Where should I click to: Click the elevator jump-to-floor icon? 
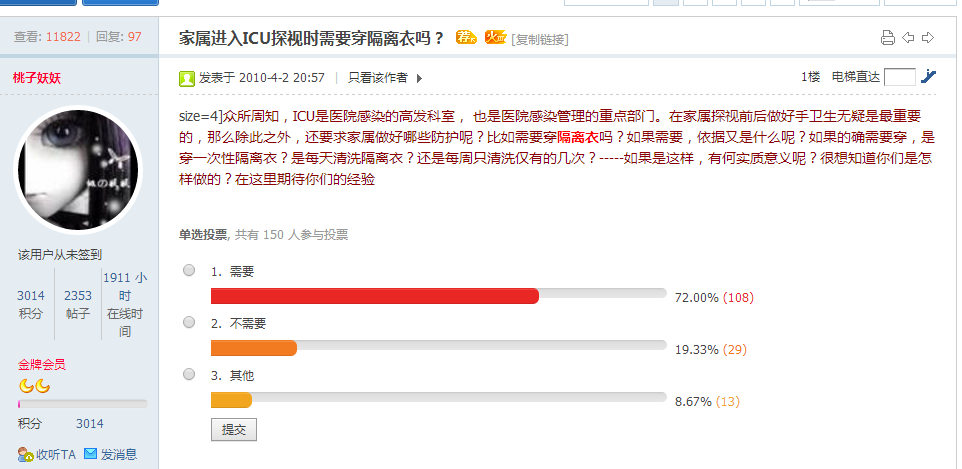(929, 76)
